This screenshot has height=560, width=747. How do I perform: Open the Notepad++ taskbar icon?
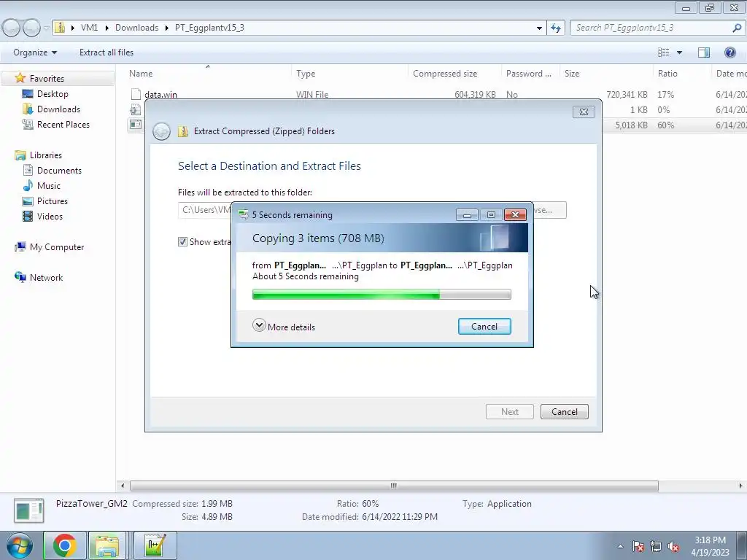[155, 545]
